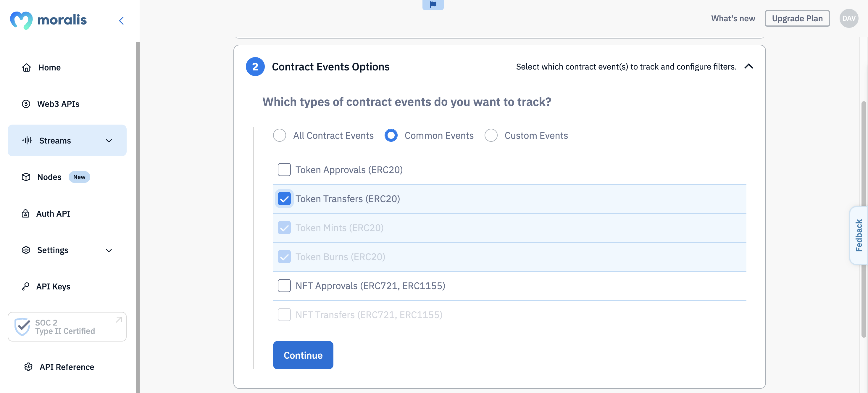Viewport: 868px width, 393px height.
Task: Open the Nodes section
Action: click(49, 177)
